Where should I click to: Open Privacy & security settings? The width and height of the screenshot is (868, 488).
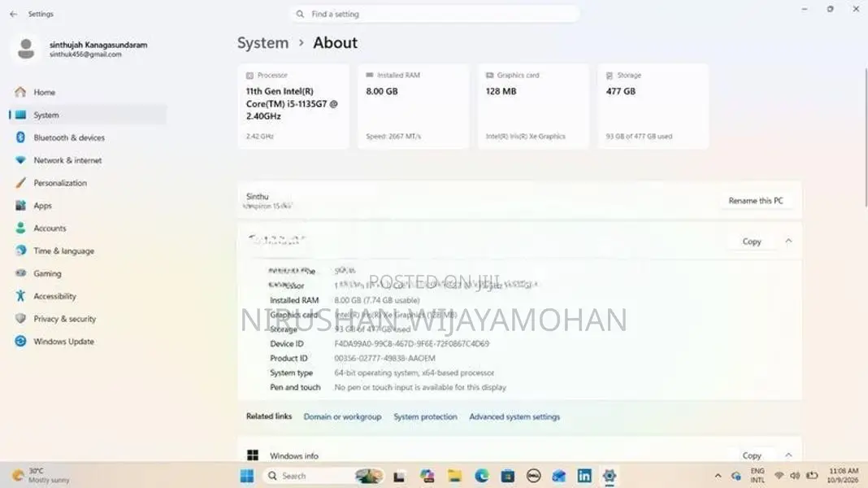tap(88, 319)
